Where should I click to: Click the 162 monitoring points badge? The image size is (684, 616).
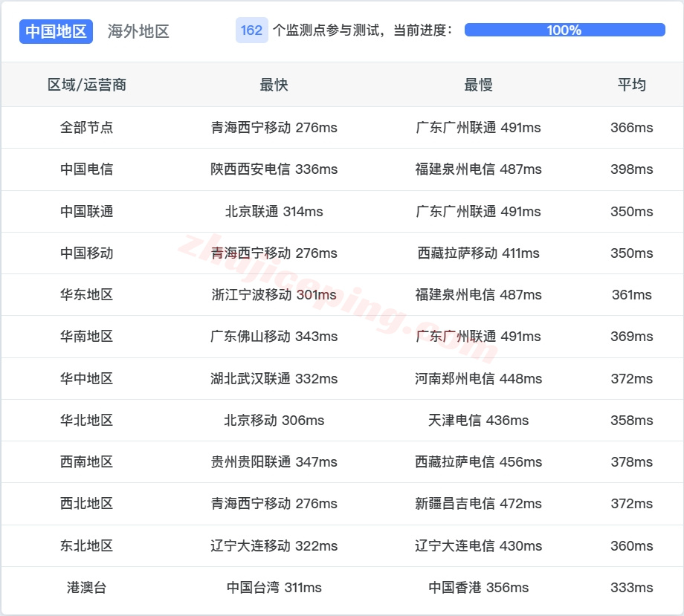point(250,30)
